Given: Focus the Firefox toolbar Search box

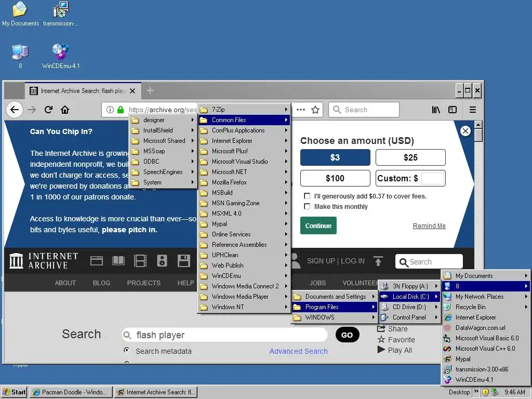Looking at the screenshot, I should pos(364,110).
